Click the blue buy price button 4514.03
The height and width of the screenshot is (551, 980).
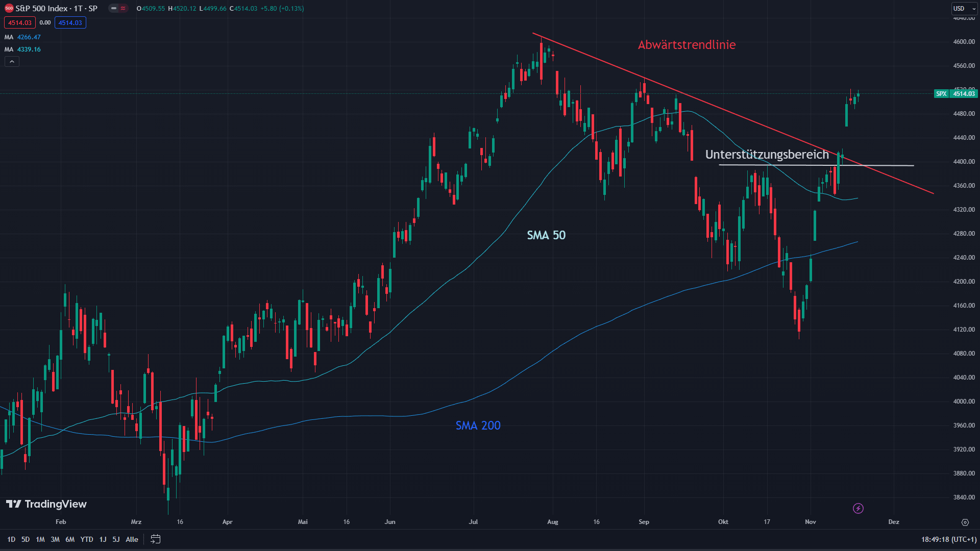(70, 22)
